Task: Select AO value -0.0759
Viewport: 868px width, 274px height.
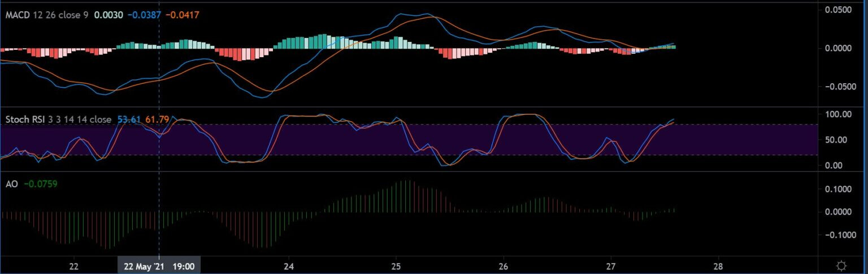Action: (x=40, y=184)
